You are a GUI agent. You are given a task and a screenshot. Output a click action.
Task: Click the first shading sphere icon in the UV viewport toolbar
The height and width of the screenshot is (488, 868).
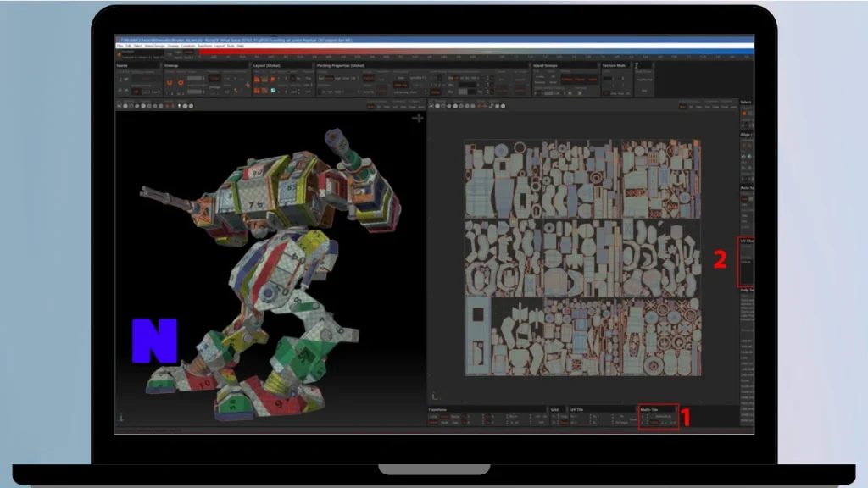pyautogui.click(x=437, y=106)
